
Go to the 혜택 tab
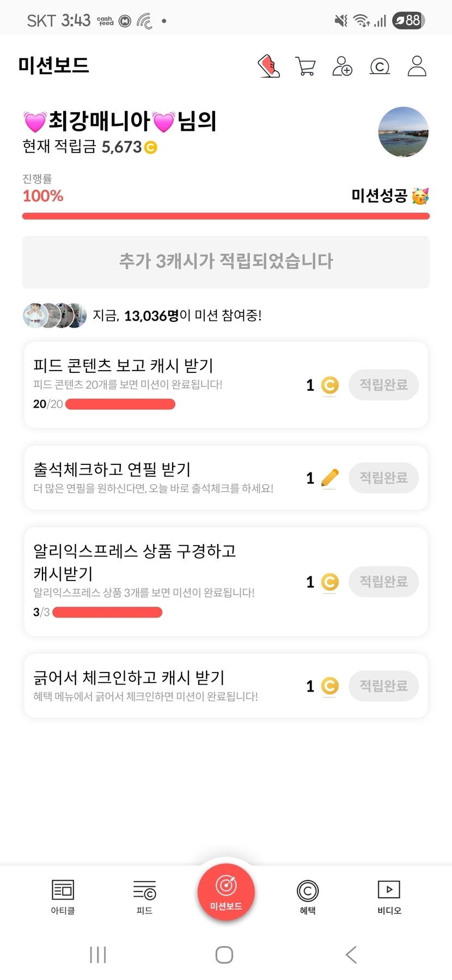click(x=308, y=897)
